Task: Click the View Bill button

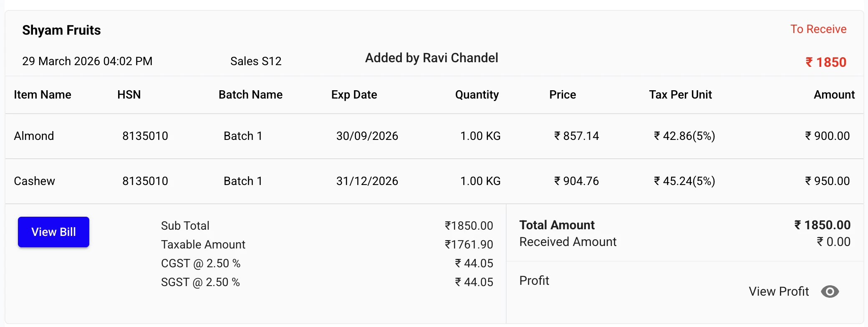Action: (x=53, y=232)
